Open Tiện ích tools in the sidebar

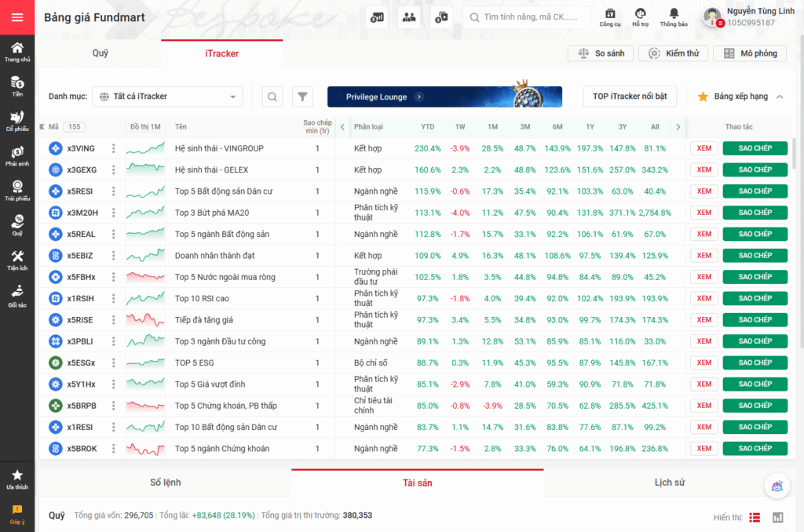[x=17, y=260]
